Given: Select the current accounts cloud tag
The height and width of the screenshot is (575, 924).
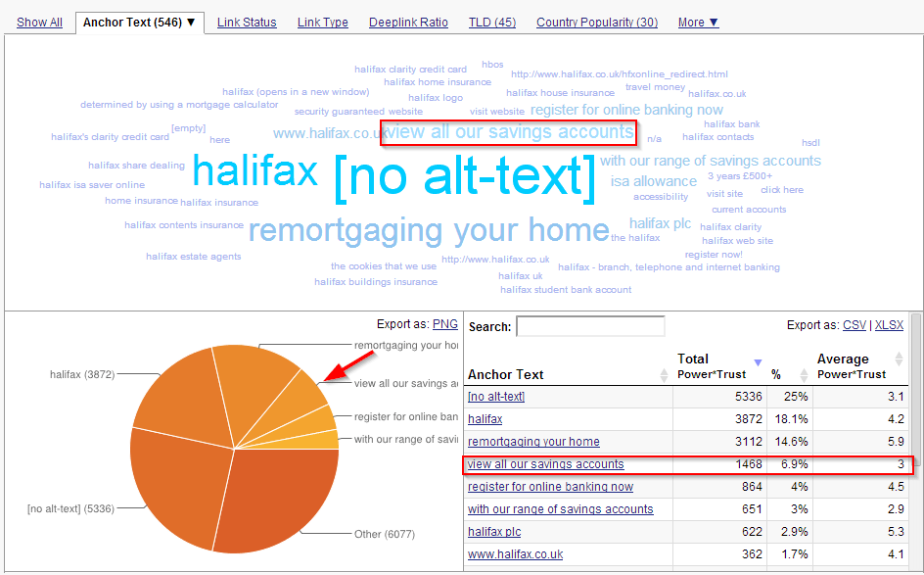Looking at the screenshot, I should click(x=749, y=210).
